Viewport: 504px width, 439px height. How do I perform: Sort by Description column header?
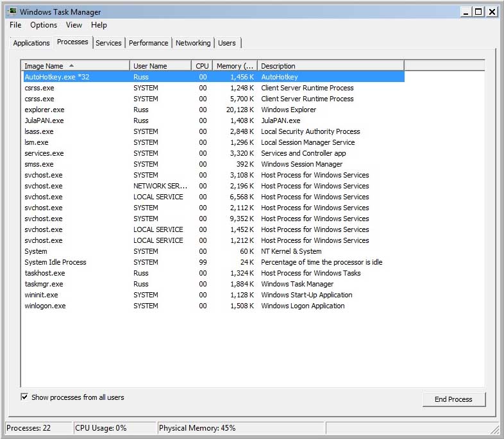pos(331,66)
